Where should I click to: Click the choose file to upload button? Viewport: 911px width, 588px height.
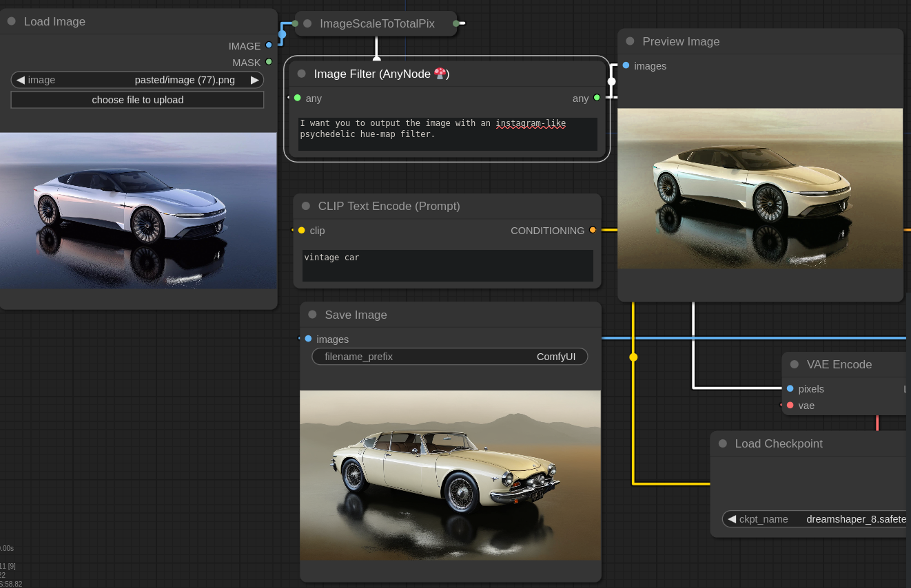coord(138,100)
